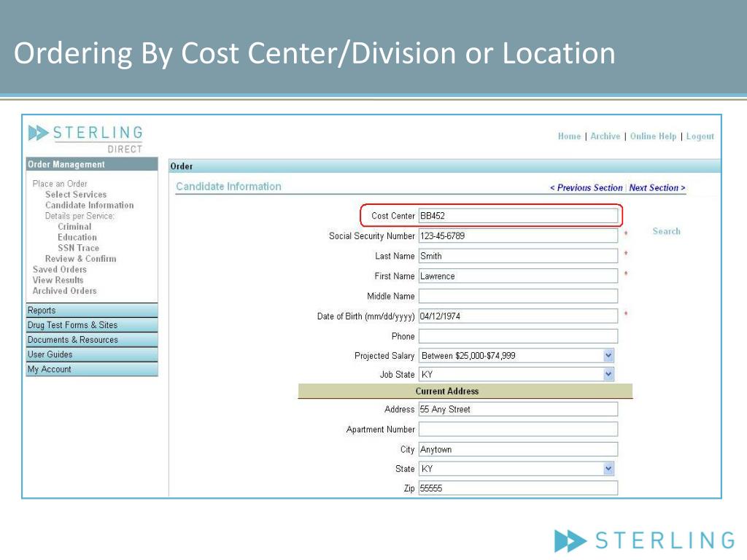747x560 pixels.
Task: Open the Projected Salary dropdown
Action: (x=516, y=356)
